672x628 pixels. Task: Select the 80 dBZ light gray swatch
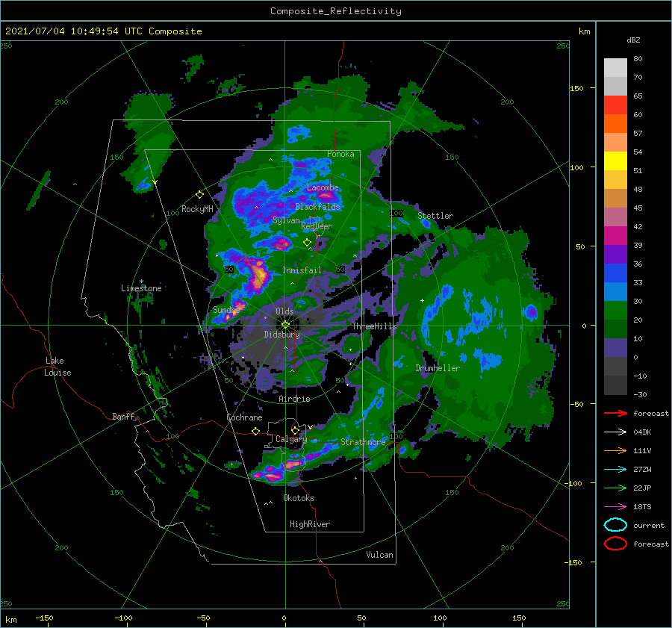tap(615, 68)
